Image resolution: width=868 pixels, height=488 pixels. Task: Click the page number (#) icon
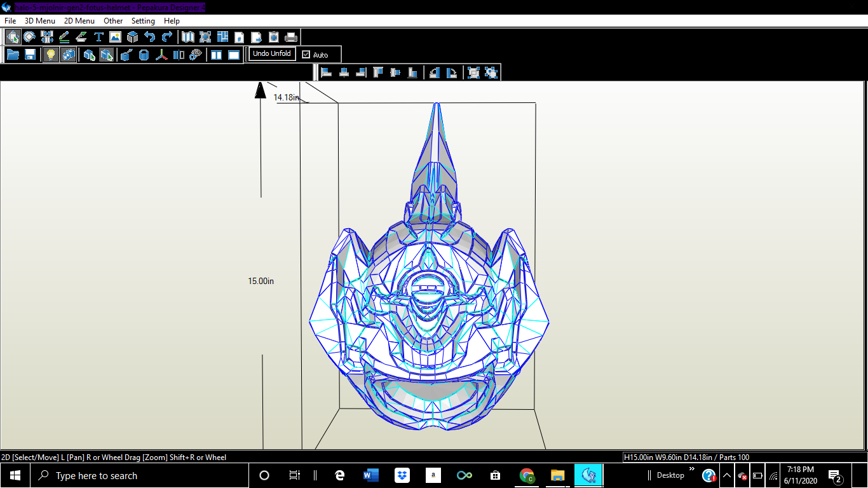coord(240,37)
